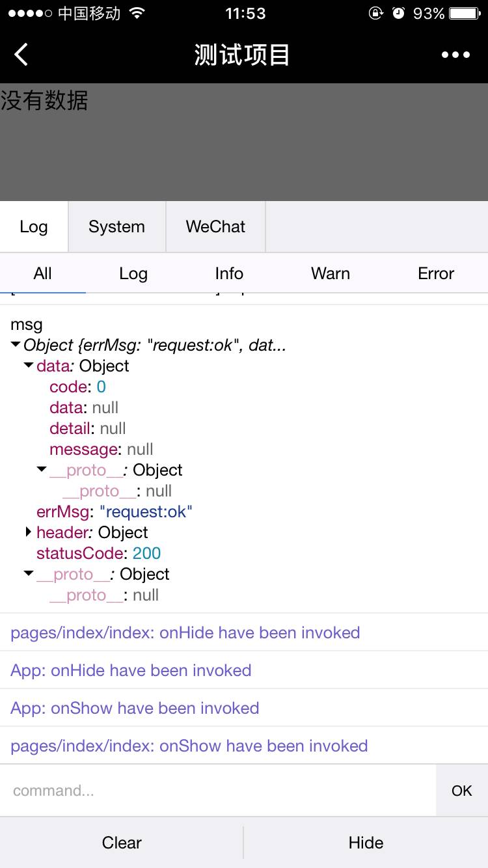The image size is (488, 868).
Task: Tap the rotation lock status icon
Action: tap(375, 14)
